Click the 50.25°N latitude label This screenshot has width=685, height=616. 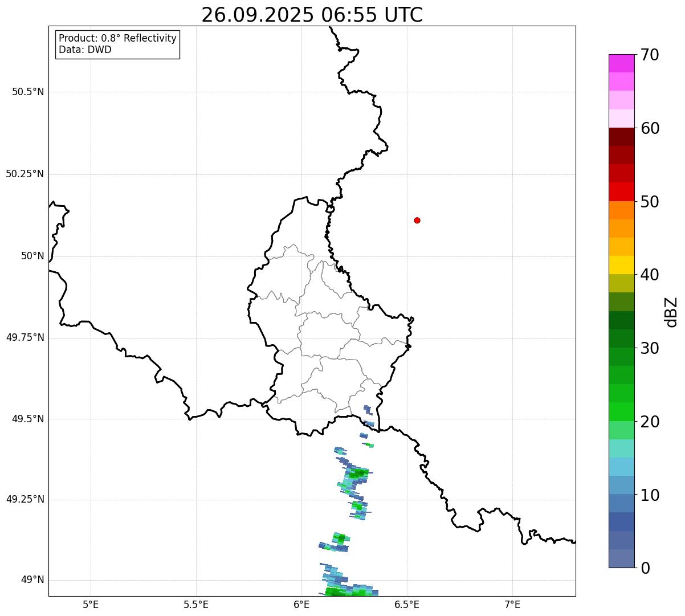(25, 174)
